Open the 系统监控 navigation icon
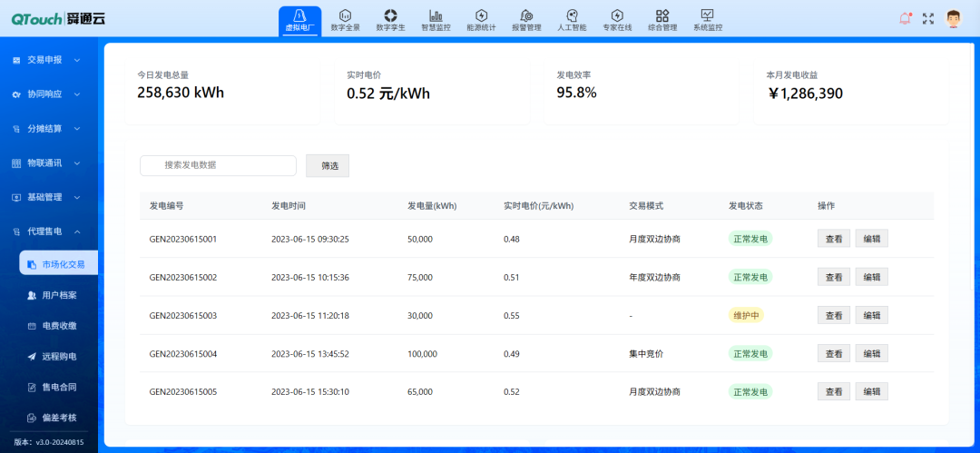The image size is (980, 453). point(708,15)
